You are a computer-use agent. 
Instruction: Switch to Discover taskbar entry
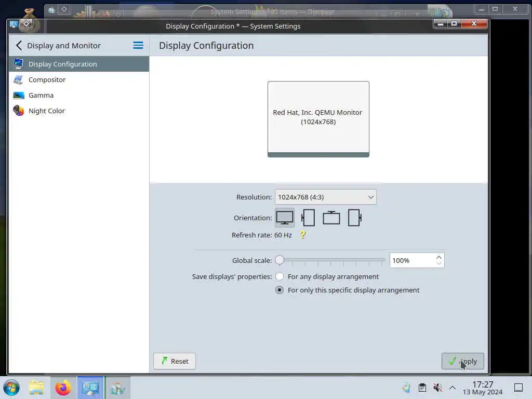117,388
